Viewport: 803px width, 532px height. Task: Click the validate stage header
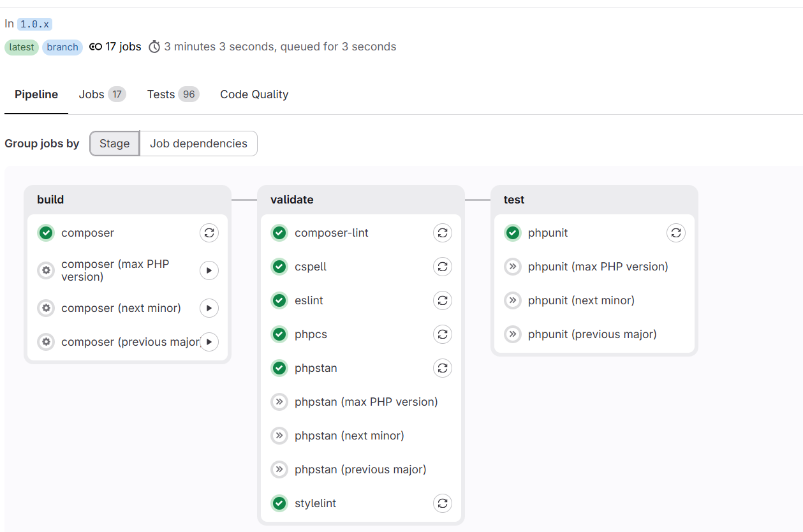(x=292, y=200)
